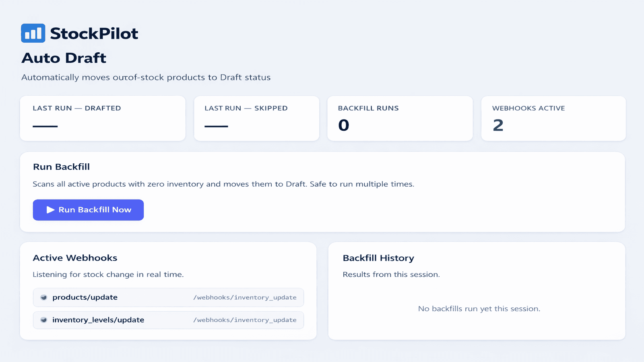Select the Last Run Skipped stat card
Image resolution: width=644 pixels, height=362 pixels.
pyautogui.click(x=256, y=118)
